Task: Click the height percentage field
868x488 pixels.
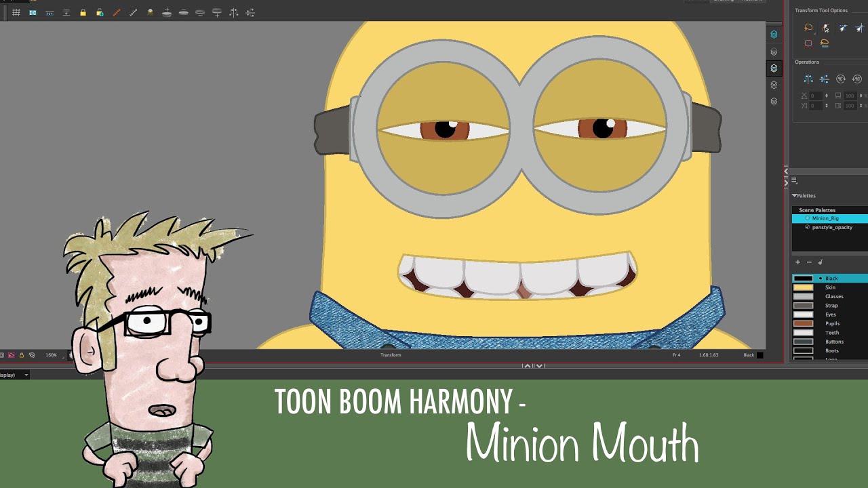Action: [x=851, y=106]
